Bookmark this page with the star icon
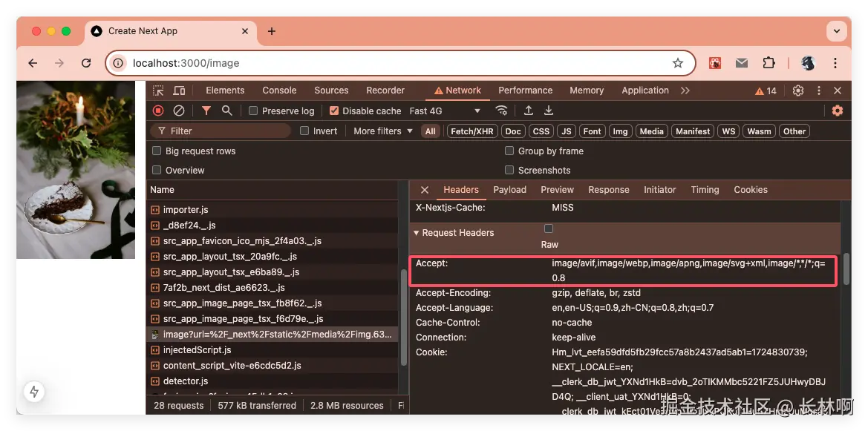Screen dimensions: 868x431 (678, 63)
